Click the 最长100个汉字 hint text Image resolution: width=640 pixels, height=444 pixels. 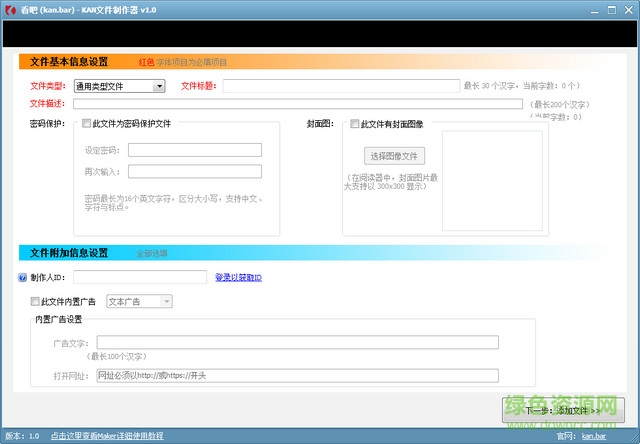point(116,356)
